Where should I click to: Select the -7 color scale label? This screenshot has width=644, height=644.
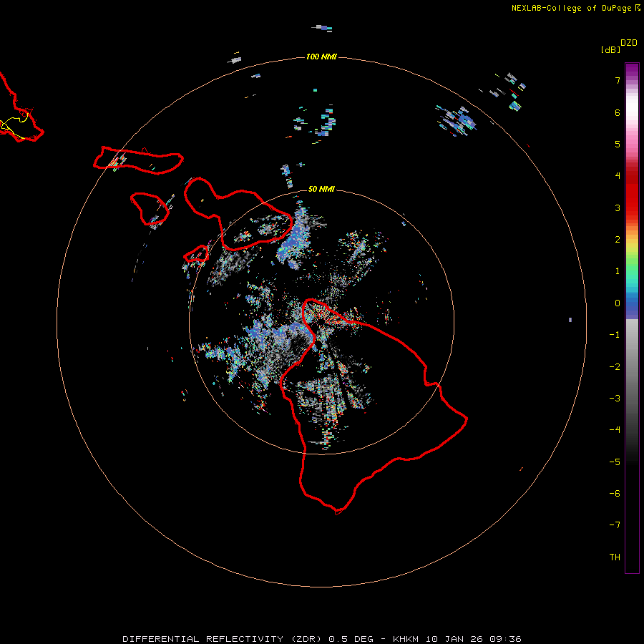[x=615, y=525]
